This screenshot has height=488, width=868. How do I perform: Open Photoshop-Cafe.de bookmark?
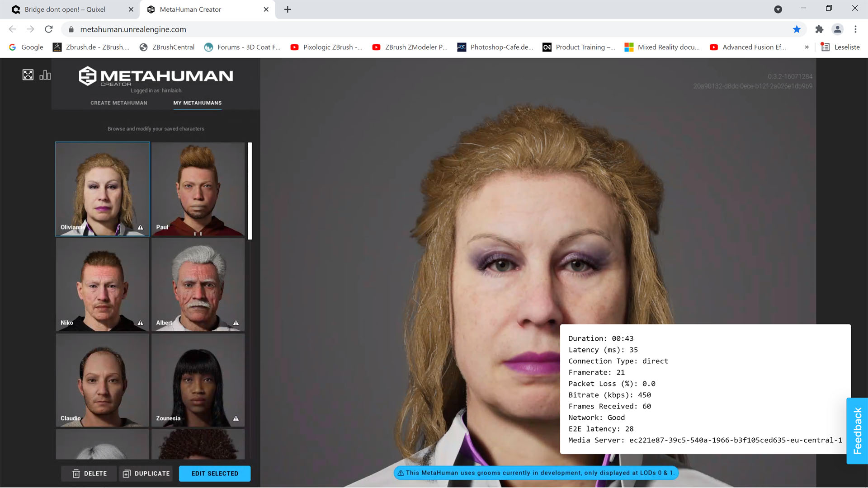(x=495, y=47)
